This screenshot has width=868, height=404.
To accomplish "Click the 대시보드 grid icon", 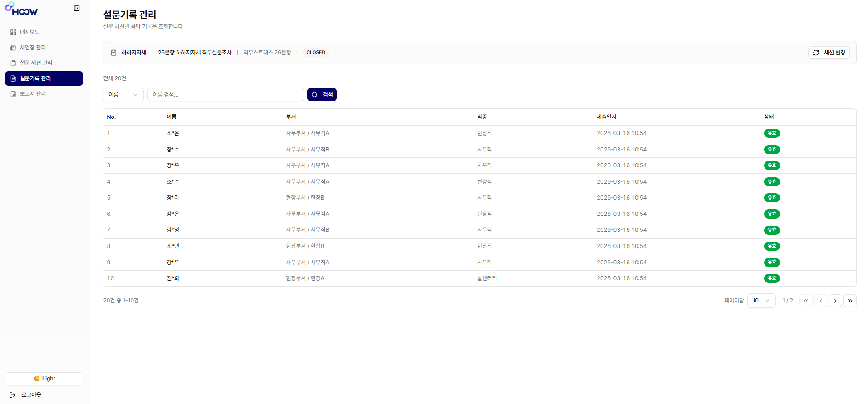I will point(13,32).
